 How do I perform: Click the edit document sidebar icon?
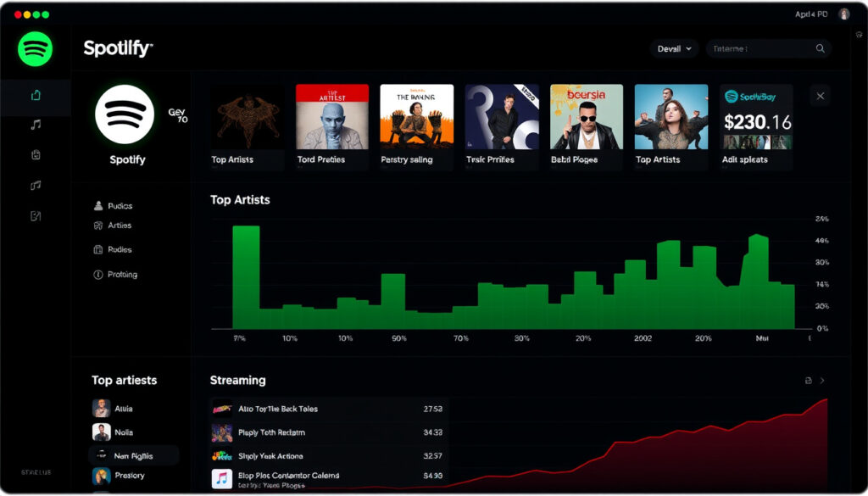pos(36,216)
